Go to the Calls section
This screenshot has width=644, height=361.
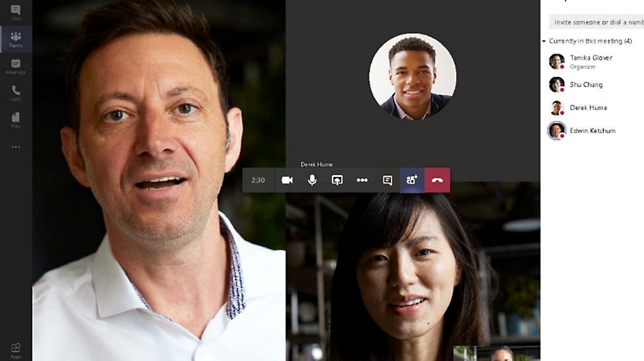16,93
